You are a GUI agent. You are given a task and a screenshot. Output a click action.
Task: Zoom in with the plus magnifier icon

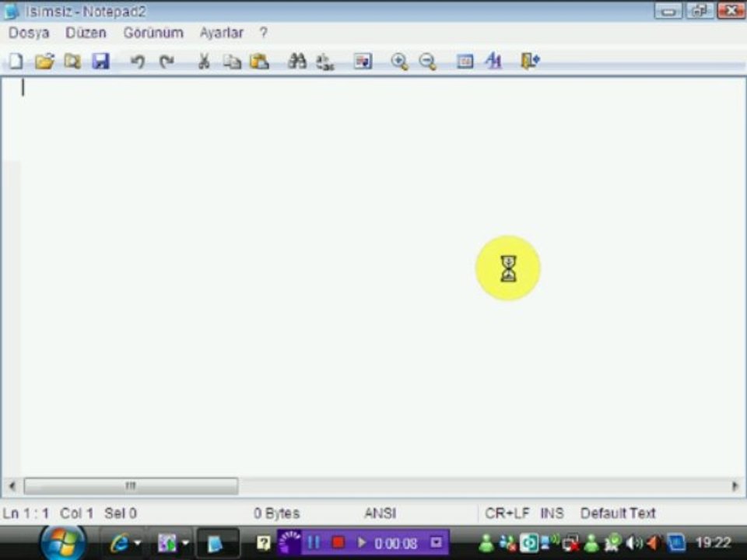tap(399, 61)
